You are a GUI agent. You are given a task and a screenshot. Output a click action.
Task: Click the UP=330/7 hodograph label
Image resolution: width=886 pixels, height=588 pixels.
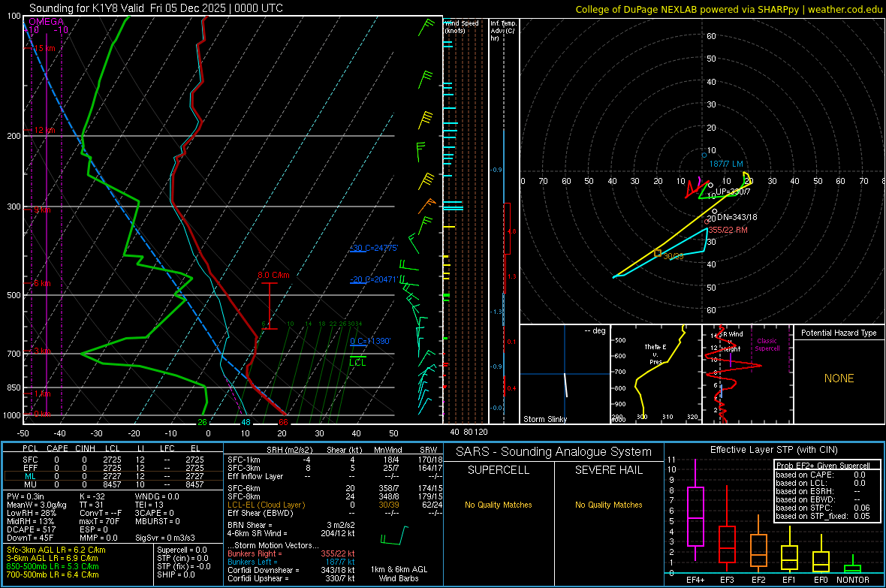click(x=733, y=191)
